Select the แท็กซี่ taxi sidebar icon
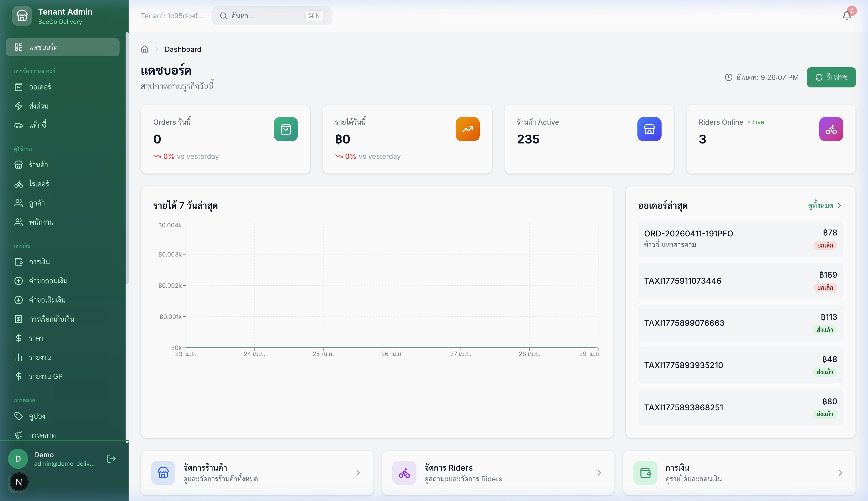This screenshot has height=501, width=868. click(x=19, y=125)
